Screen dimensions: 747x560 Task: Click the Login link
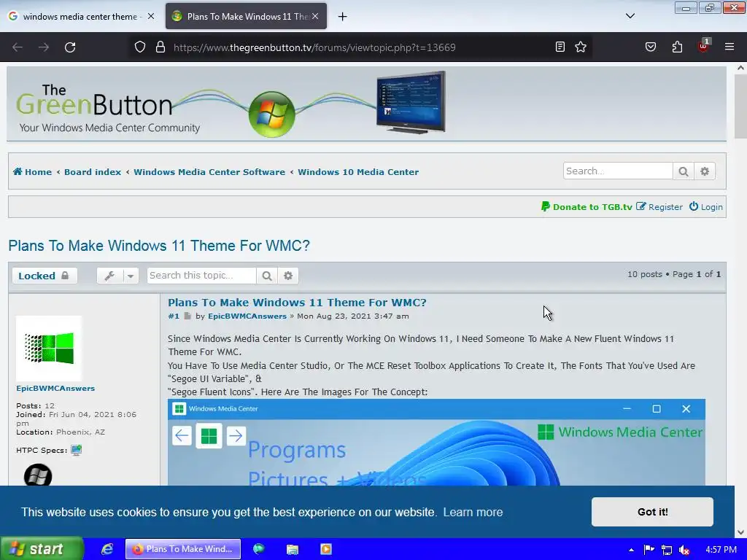click(x=706, y=206)
